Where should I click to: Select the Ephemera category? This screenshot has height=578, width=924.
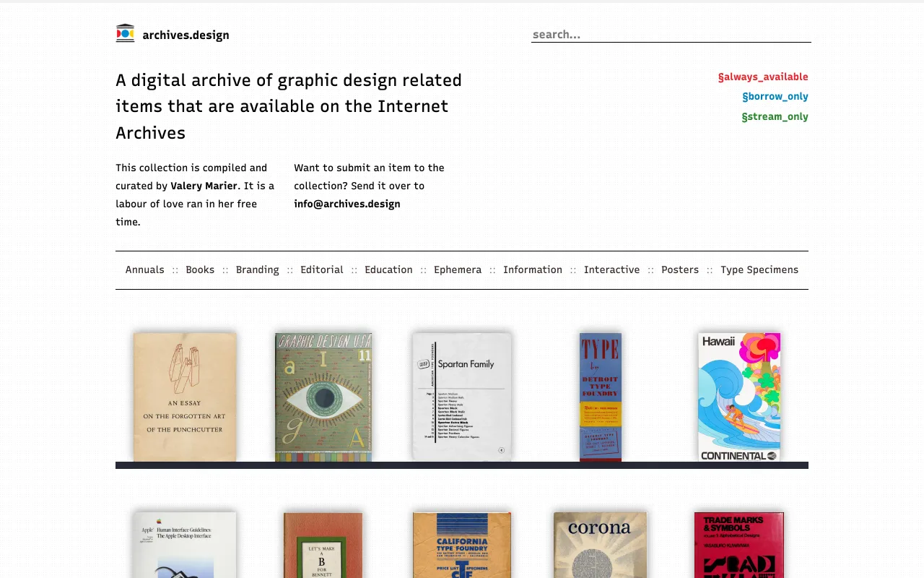pyautogui.click(x=458, y=269)
